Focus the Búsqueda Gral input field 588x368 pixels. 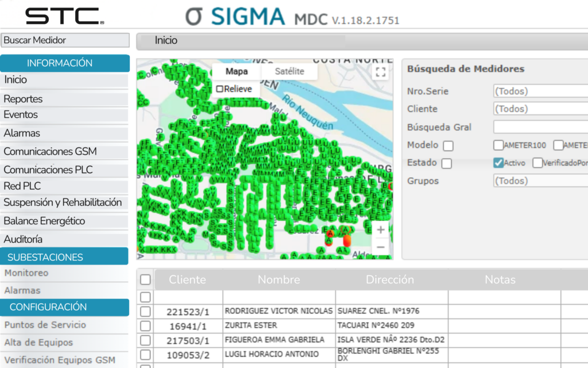pos(540,127)
